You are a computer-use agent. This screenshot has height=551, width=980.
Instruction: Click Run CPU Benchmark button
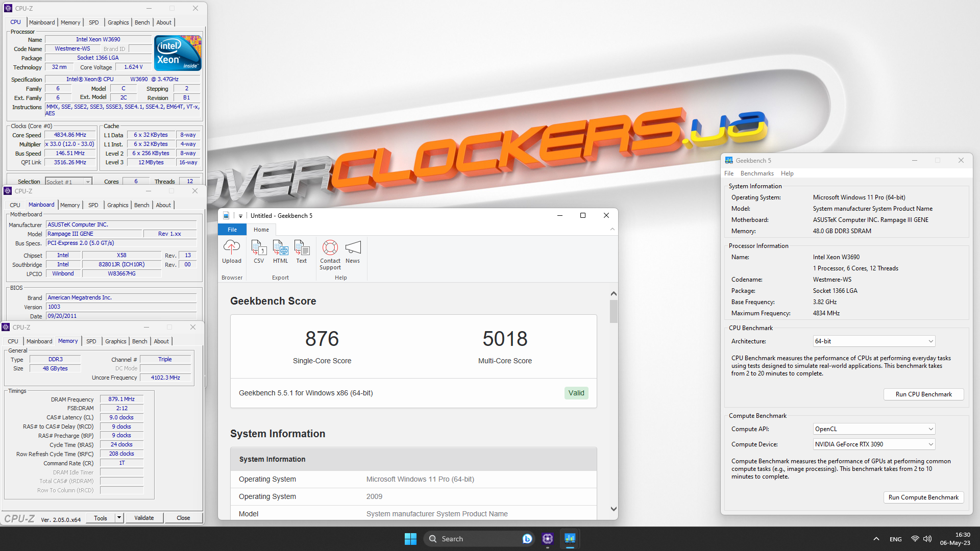pyautogui.click(x=923, y=394)
